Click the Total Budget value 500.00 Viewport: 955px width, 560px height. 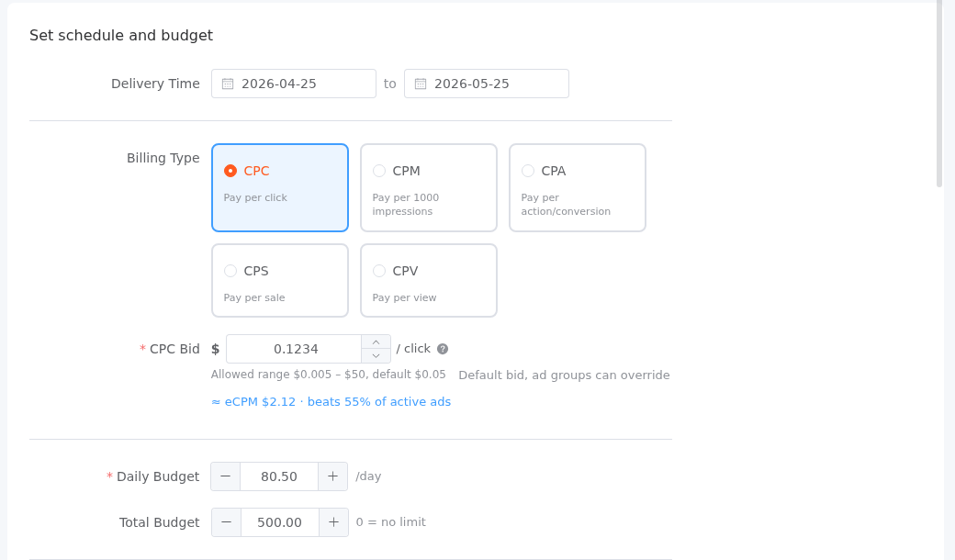click(279, 522)
